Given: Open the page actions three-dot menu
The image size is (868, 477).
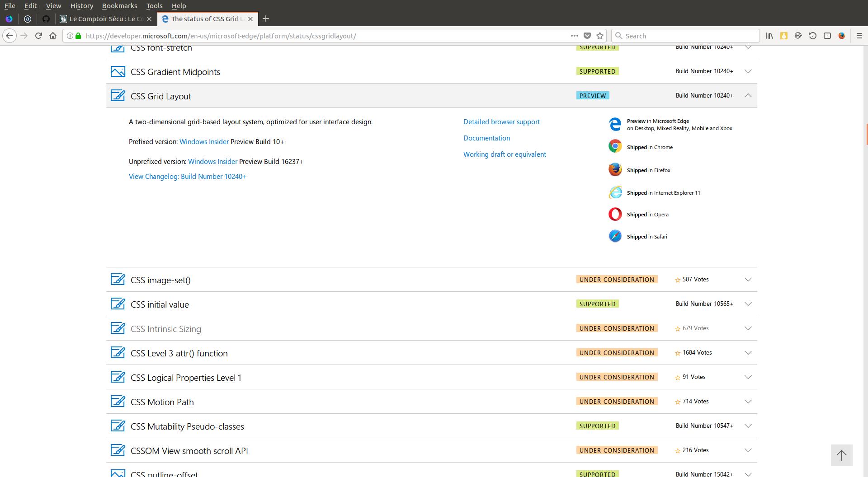Looking at the screenshot, I should coord(574,36).
